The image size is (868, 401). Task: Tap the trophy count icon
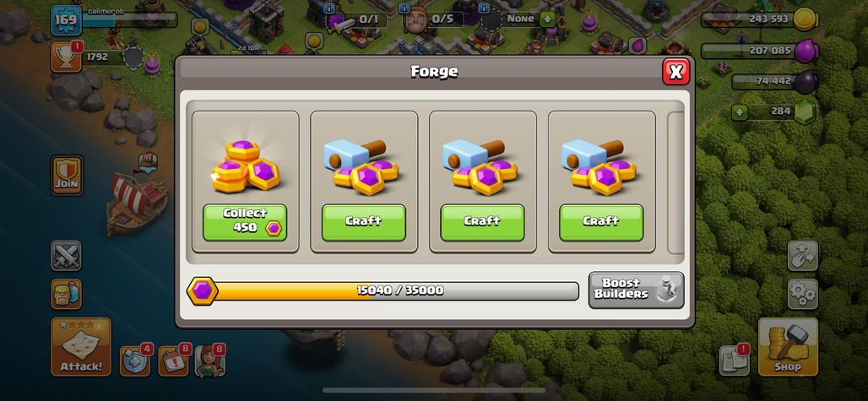coord(67,57)
